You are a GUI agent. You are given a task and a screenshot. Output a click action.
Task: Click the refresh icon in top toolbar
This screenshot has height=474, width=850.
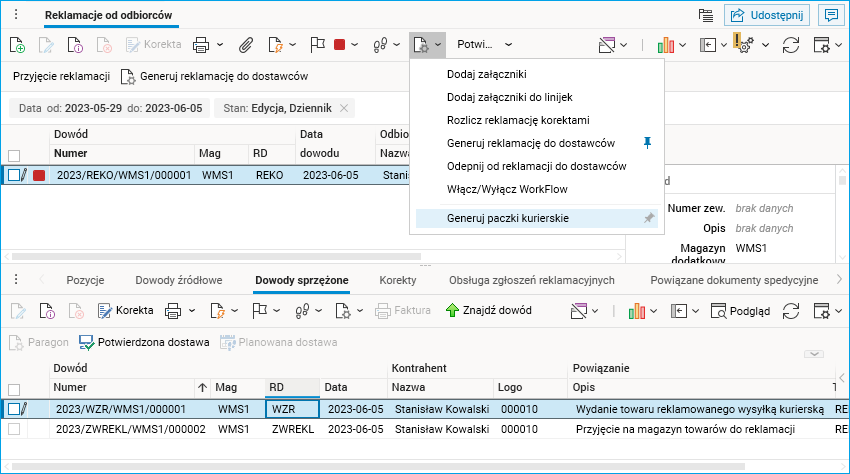click(x=791, y=45)
